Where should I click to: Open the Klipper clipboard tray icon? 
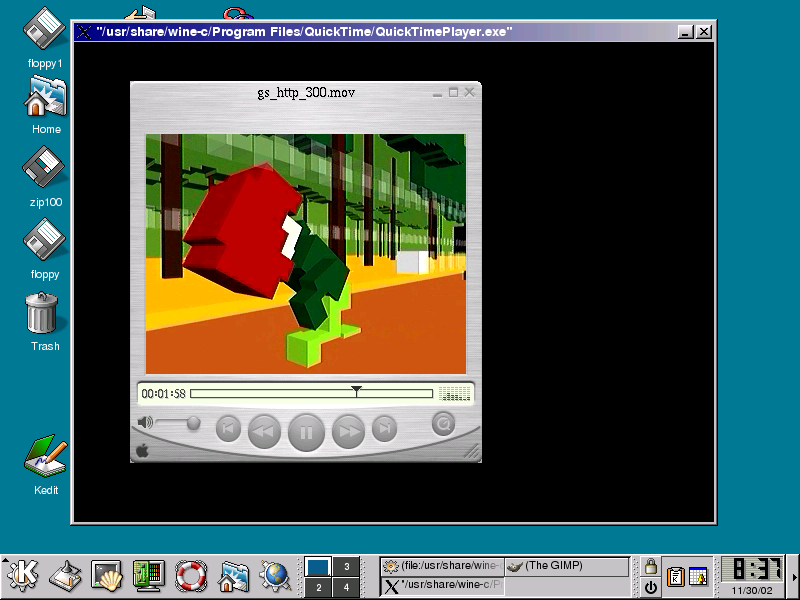pyautogui.click(x=676, y=577)
